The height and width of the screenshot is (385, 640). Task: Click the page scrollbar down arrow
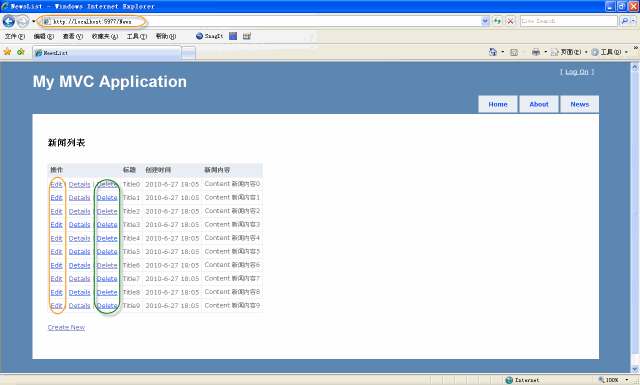tap(635, 369)
